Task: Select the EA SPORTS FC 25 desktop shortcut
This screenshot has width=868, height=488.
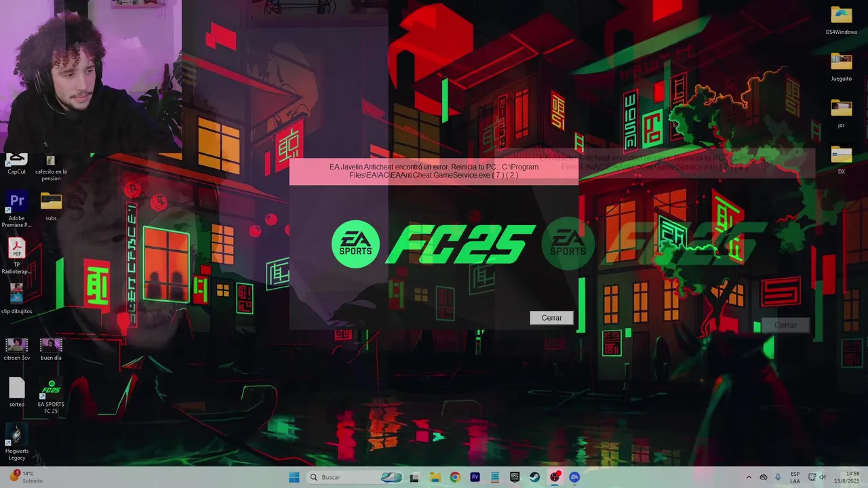Action: click(x=51, y=397)
